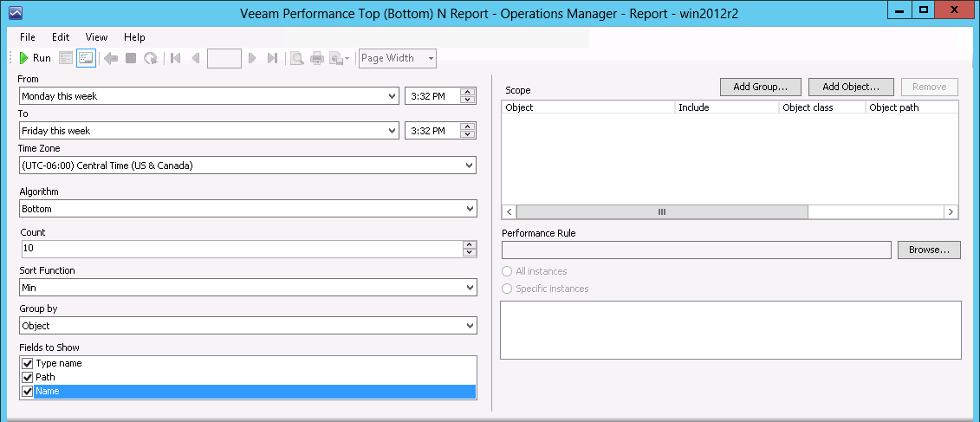Sort by the Object path column header
980x422 pixels.
tap(912, 107)
